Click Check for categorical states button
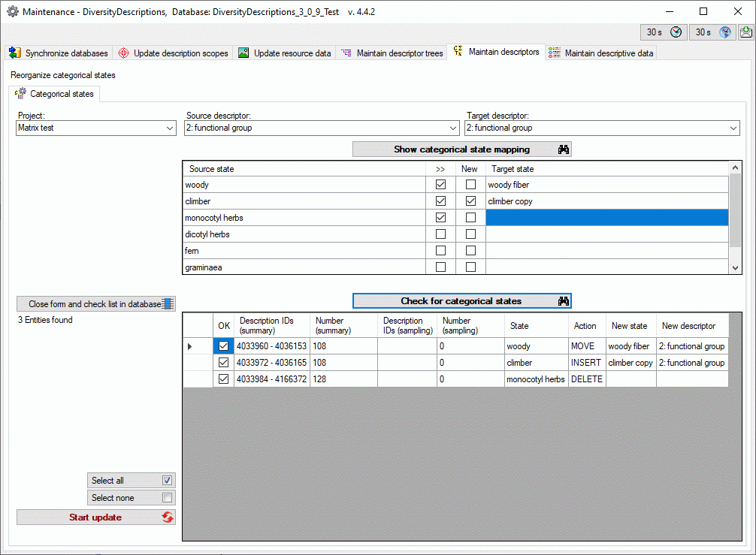 tap(462, 301)
